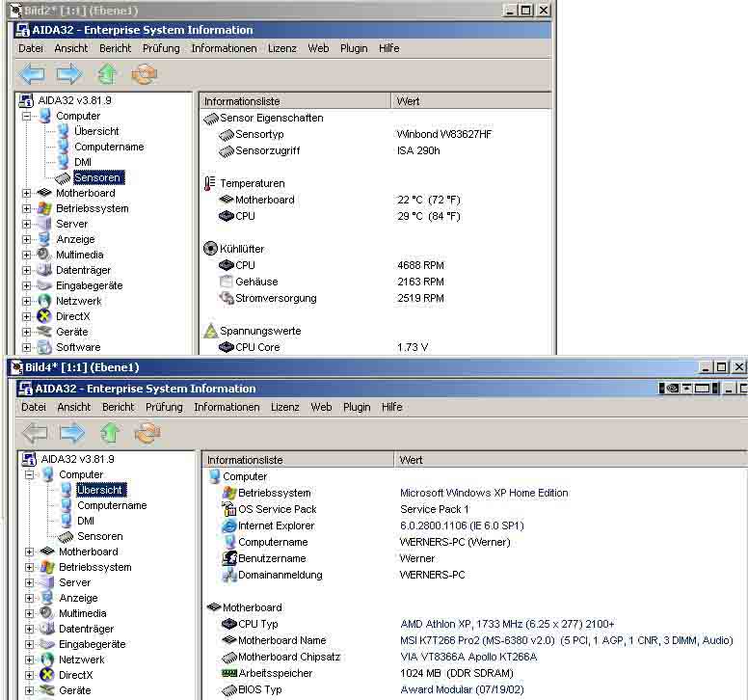Select the OS Service Pack row
The image size is (748, 700).
(x=345, y=510)
